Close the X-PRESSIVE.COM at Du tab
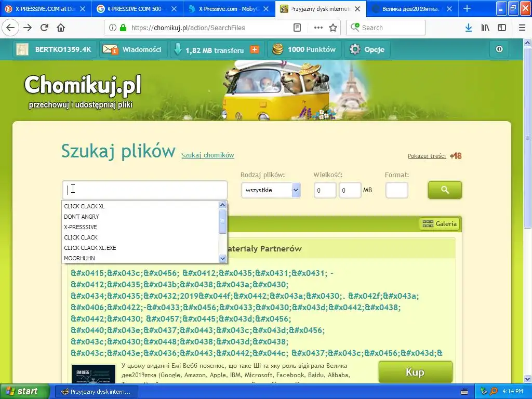532x399 pixels. [83, 9]
